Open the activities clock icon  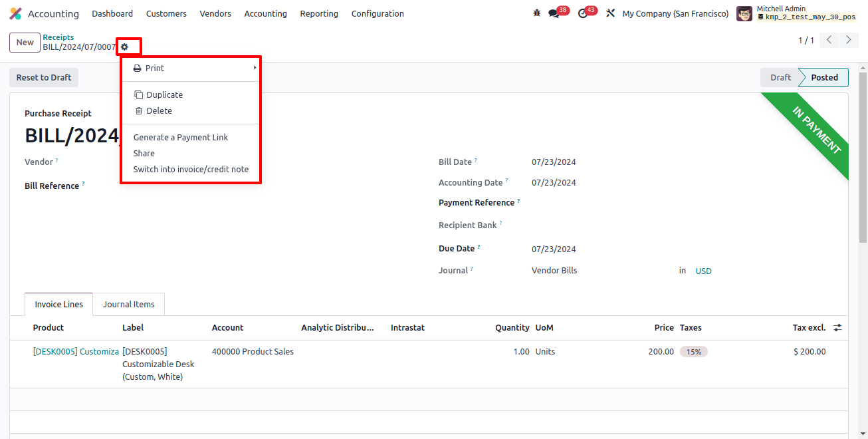click(583, 13)
